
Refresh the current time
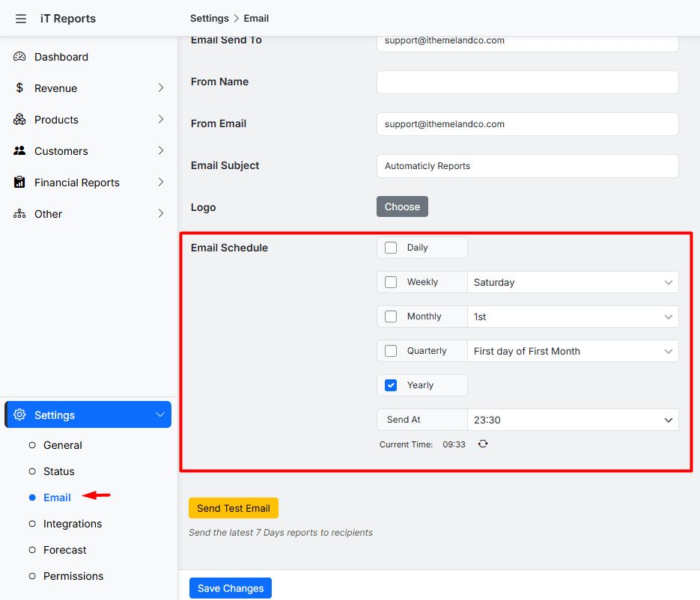[483, 444]
